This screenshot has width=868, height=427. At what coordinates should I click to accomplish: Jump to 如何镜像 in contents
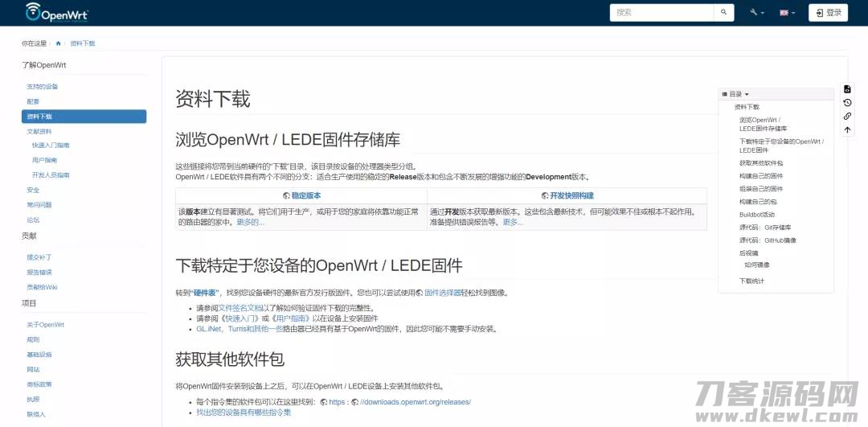(x=757, y=265)
